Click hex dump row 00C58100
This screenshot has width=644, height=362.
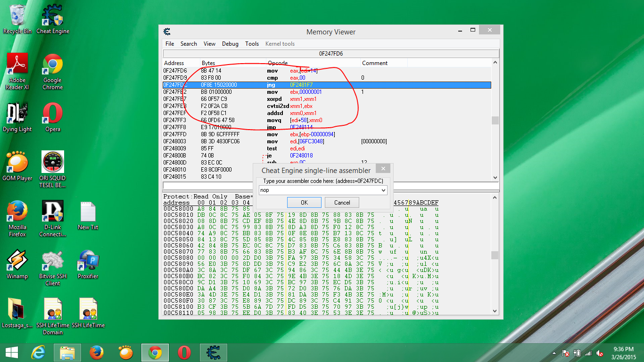click(x=301, y=307)
